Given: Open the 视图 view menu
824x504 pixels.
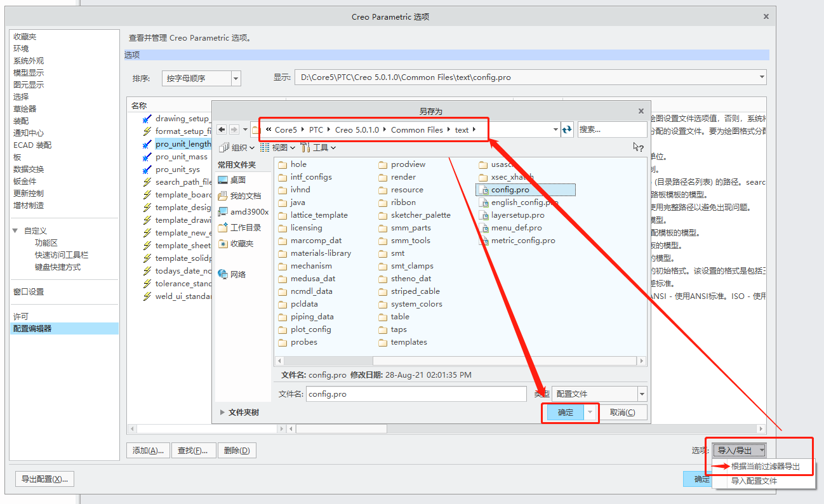Looking at the screenshot, I should (277, 147).
